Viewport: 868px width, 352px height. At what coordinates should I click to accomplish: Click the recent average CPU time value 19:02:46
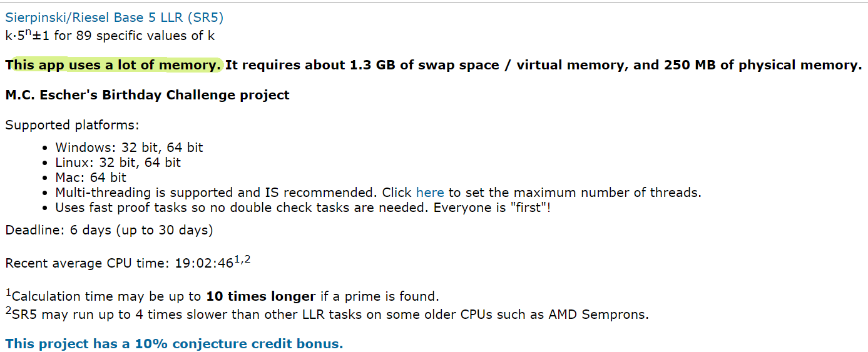[203, 263]
